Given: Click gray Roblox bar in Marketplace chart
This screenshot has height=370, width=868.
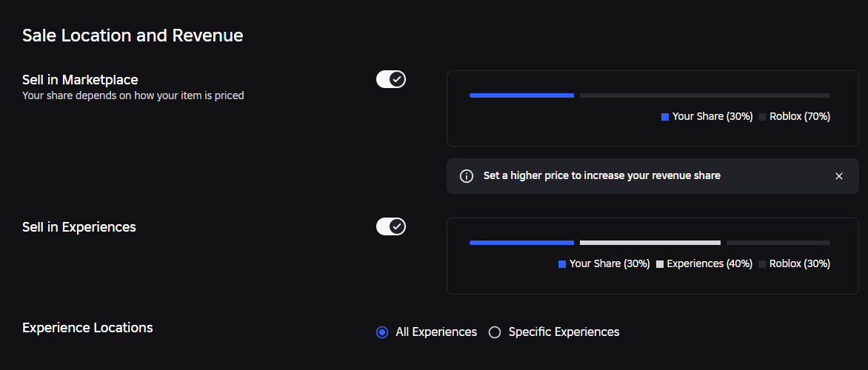Looking at the screenshot, I should coord(705,95).
